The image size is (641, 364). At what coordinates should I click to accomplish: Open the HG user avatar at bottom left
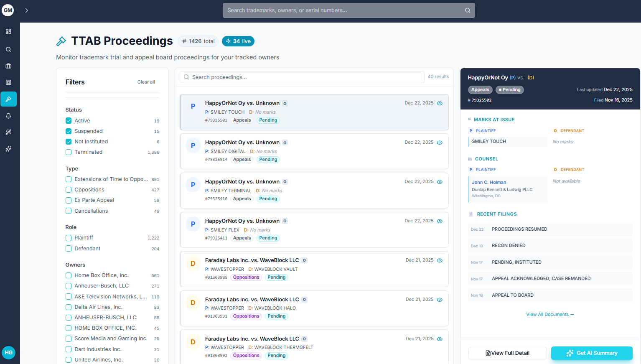click(9, 353)
